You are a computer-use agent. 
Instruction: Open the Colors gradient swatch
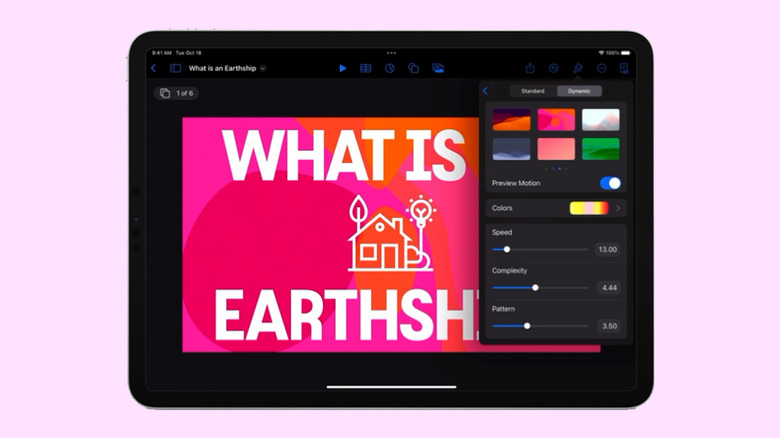click(x=589, y=208)
